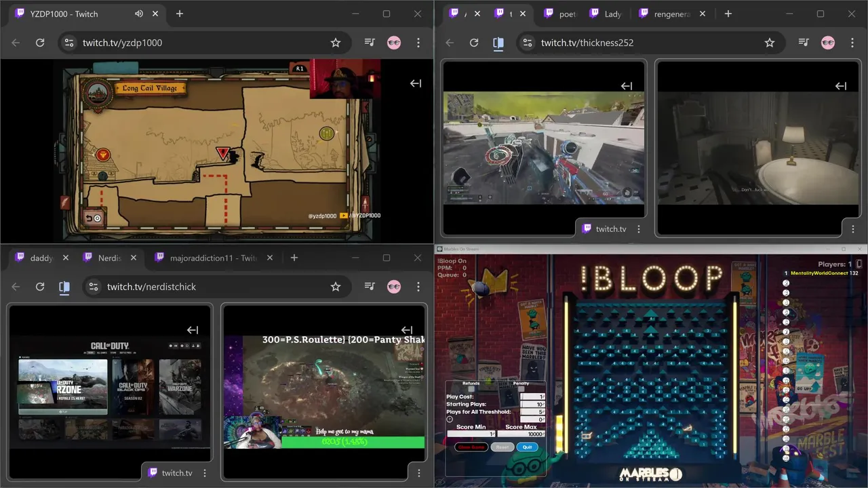The image size is (868, 488).
Task: Open the Chrome menu in the nerdistchick window
Action: coord(418,287)
